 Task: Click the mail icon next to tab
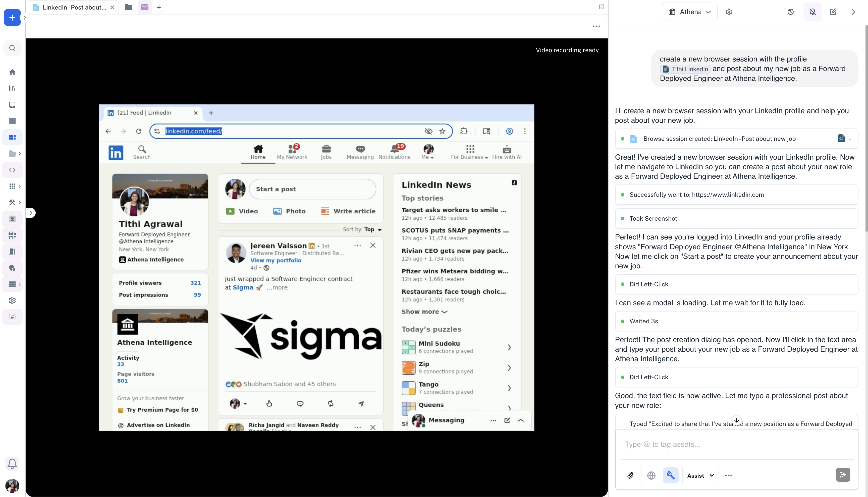(x=145, y=7)
